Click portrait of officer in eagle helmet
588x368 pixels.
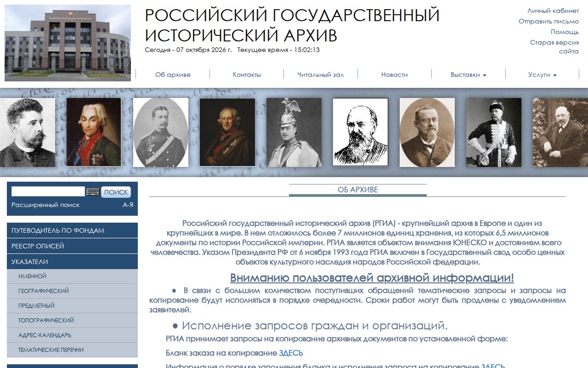click(x=294, y=132)
